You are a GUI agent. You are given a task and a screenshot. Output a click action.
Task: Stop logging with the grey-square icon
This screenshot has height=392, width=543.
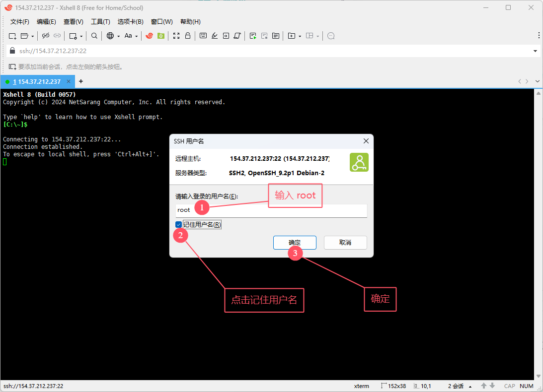pos(264,36)
